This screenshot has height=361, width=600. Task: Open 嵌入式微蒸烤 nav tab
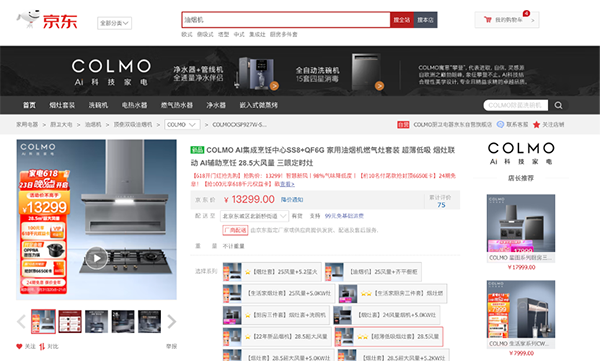point(259,105)
